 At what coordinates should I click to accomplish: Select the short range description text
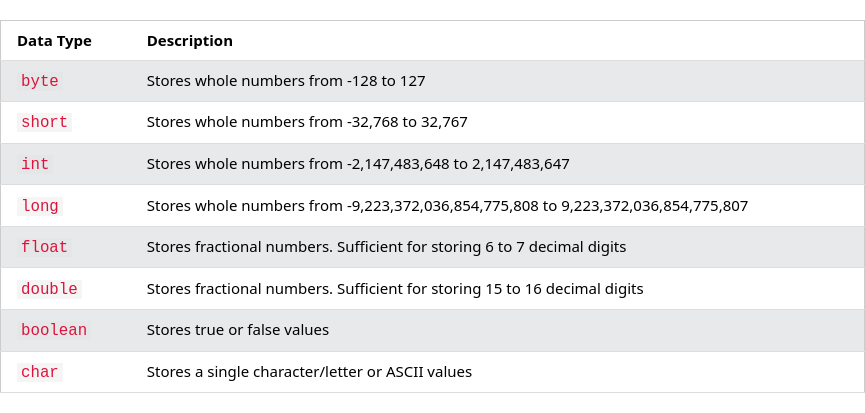point(307,122)
